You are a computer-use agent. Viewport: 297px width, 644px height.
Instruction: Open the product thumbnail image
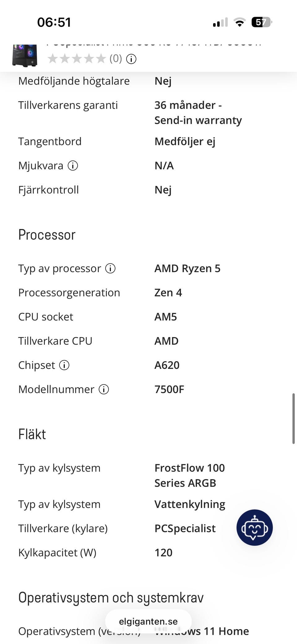(25, 56)
